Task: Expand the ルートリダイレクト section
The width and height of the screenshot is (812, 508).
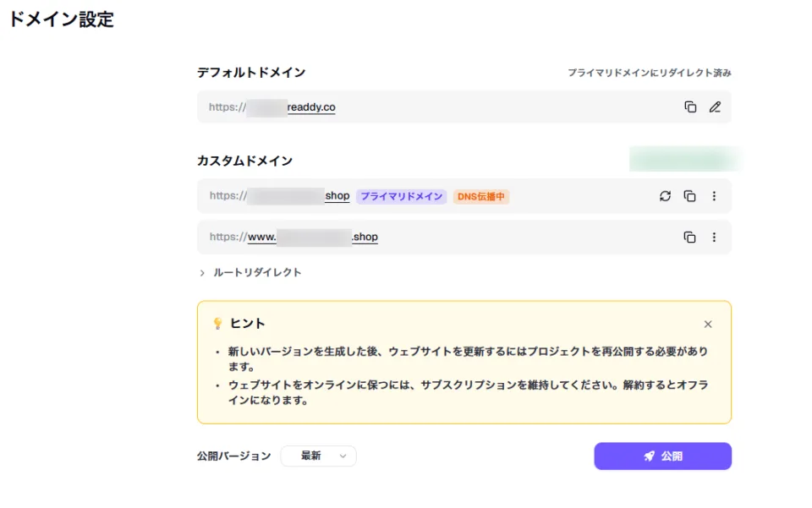Action: (250, 273)
